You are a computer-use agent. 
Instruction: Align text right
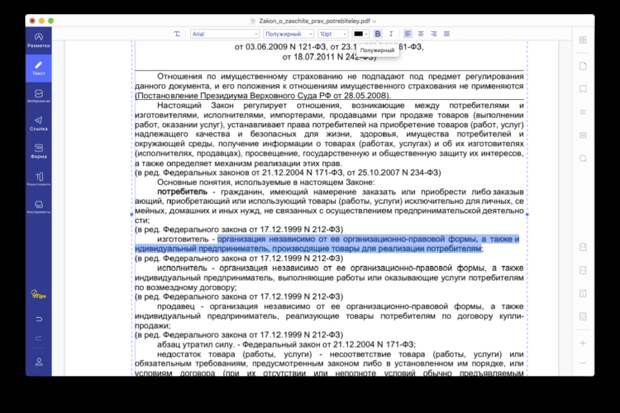(434, 34)
